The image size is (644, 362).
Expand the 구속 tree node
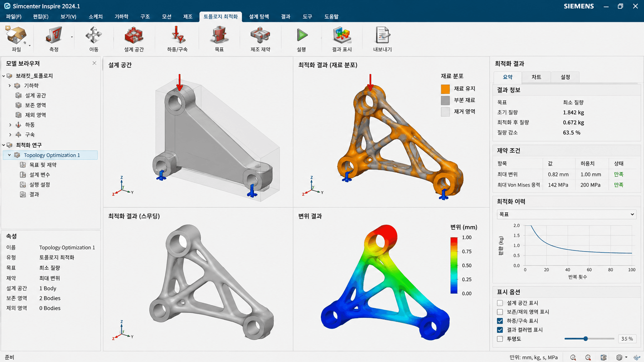click(x=10, y=135)
